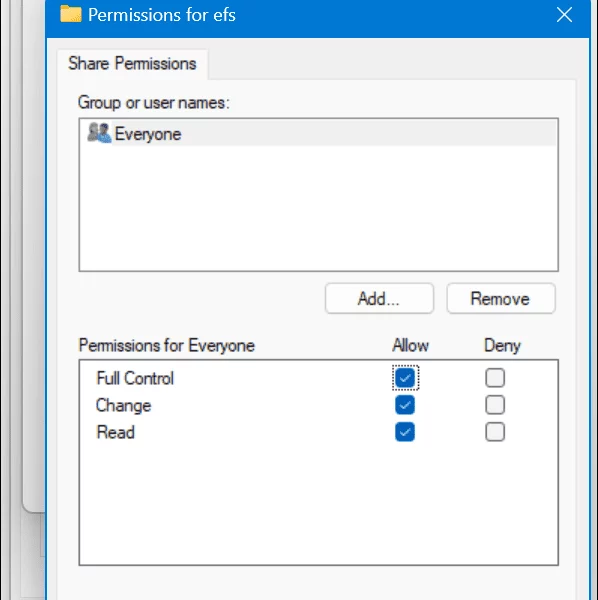Click empty area of group names list
Image resolution: width=598 pixels, height=600 pixels.
(x=318, y=209)
